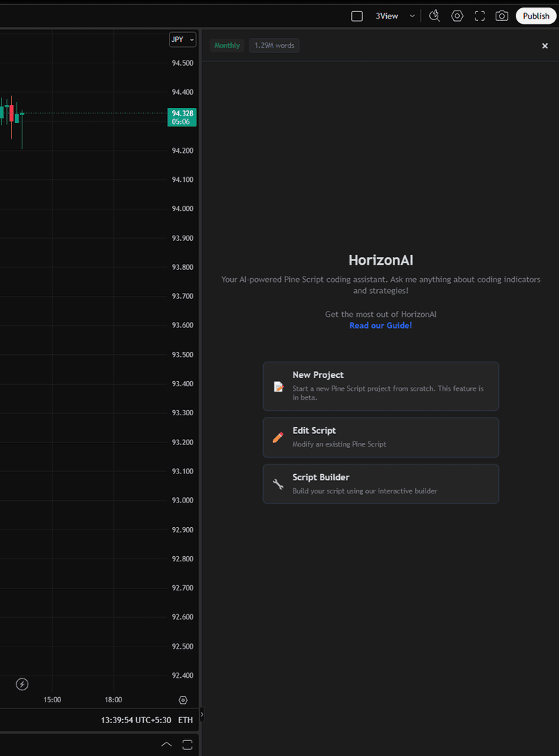Open settings via the gear icon

(x=457, y=16)
